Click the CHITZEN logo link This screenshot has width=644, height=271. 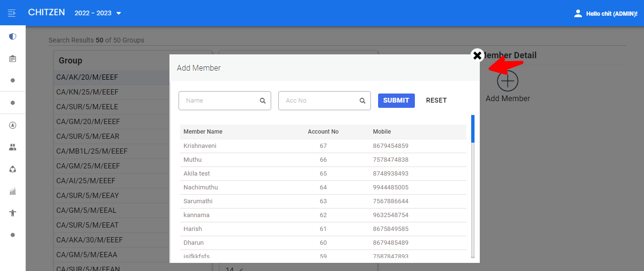tap(46, 12)
